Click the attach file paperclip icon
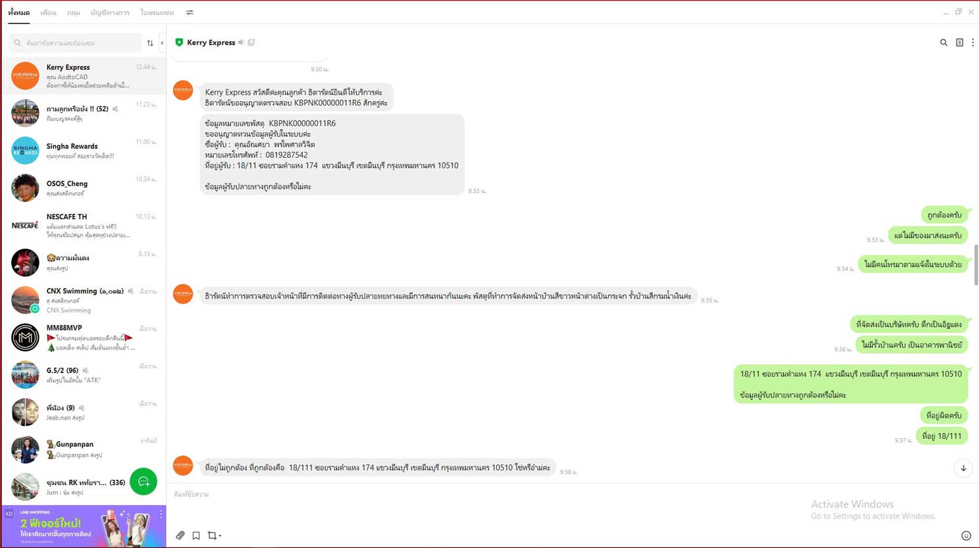Image resolution: width=980 pixels, height=548 pixels. [x=180, y=536]
